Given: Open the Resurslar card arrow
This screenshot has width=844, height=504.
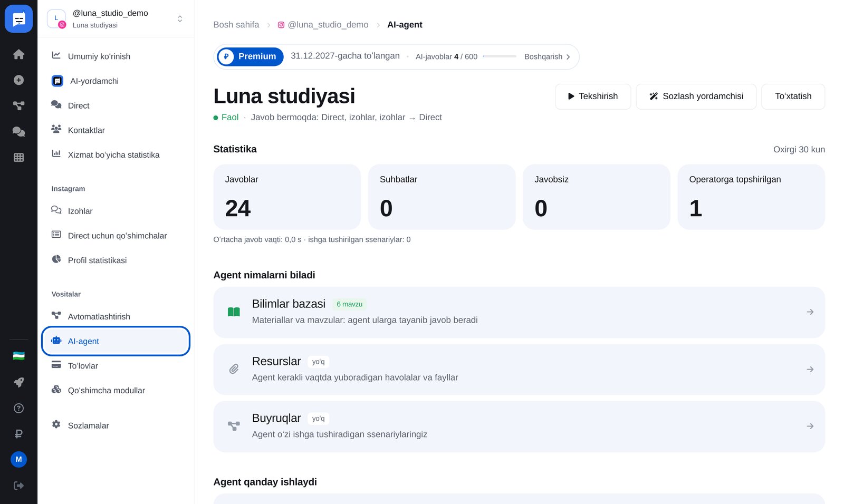Looking at the screenshot, I should tap(810, 370).
